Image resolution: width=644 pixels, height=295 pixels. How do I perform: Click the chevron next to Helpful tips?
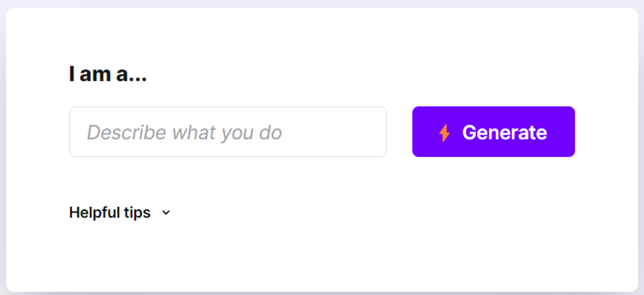[166, 213]
